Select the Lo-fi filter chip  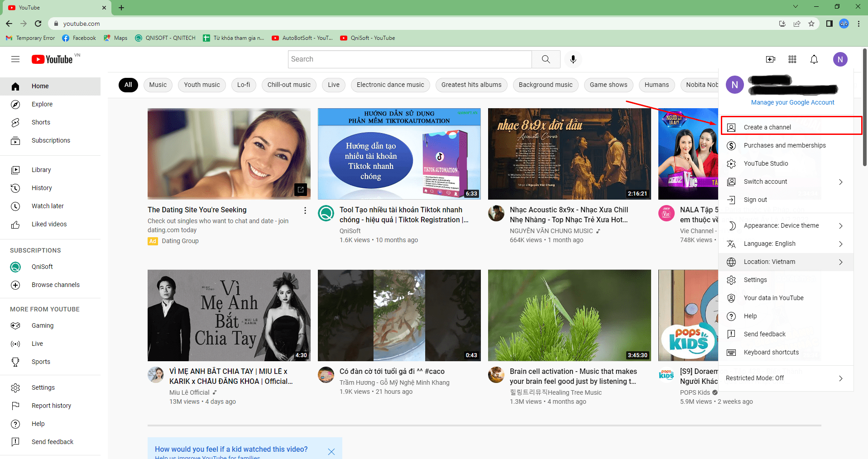(244, 85)
